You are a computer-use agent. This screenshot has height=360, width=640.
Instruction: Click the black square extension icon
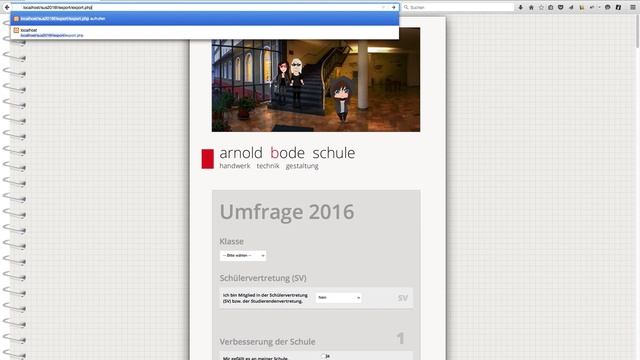pos(618,7)
